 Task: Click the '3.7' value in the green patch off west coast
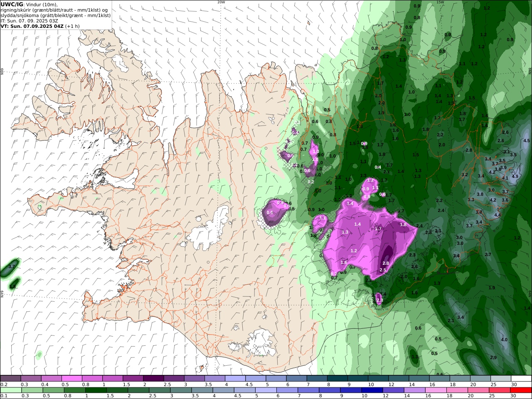coord(12,266)
